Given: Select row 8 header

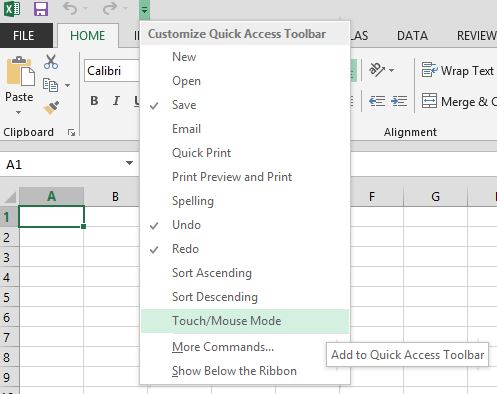Looking at the screenshot, I should pos(9,357).
